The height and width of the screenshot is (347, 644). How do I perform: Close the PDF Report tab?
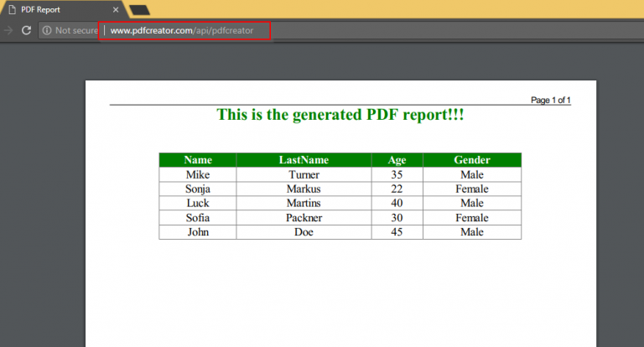[116, 9]
